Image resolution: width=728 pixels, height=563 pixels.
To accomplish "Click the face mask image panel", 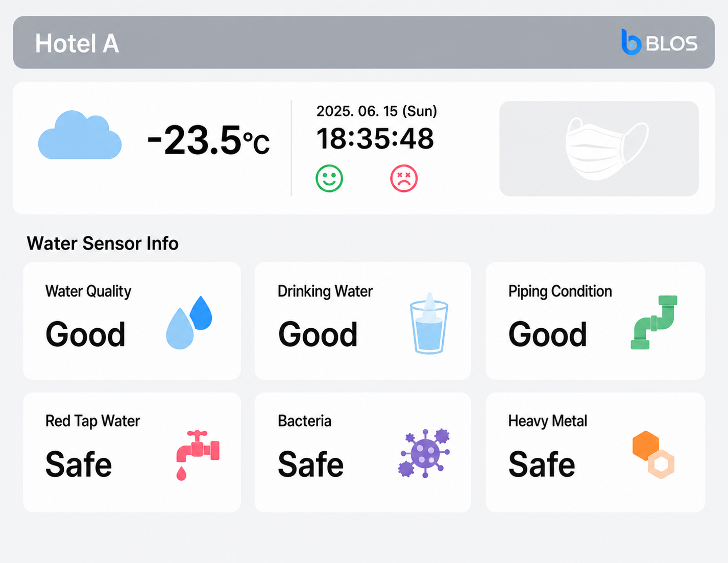I will point(599,149).
